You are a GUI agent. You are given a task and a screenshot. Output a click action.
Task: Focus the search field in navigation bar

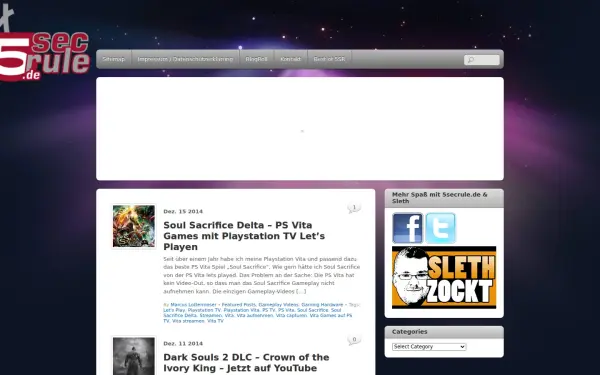tap(482, 60)
